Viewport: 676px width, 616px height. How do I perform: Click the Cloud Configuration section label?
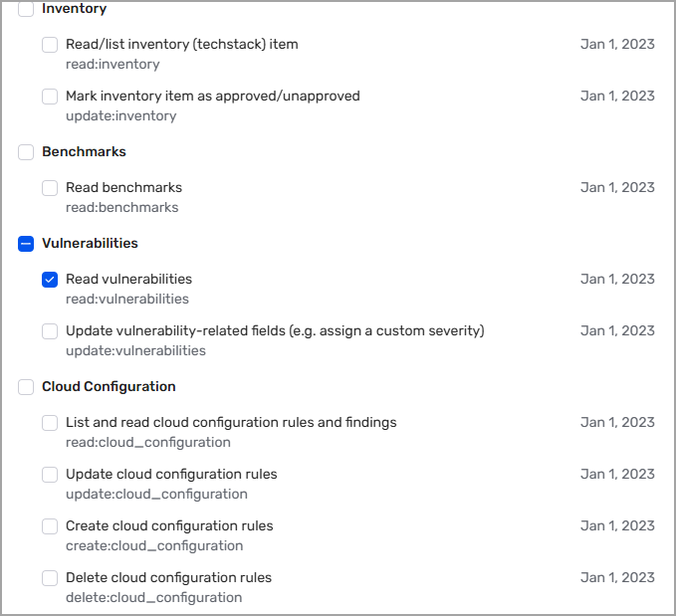pos(109,386)
